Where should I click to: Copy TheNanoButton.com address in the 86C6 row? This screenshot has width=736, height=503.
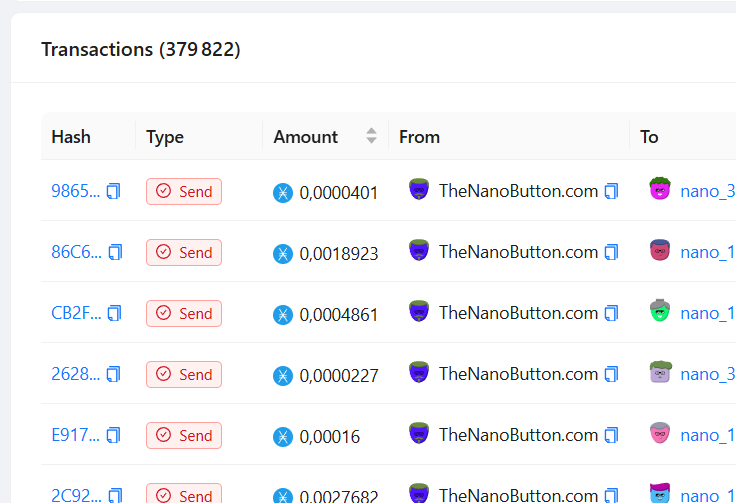pos(611,252)
